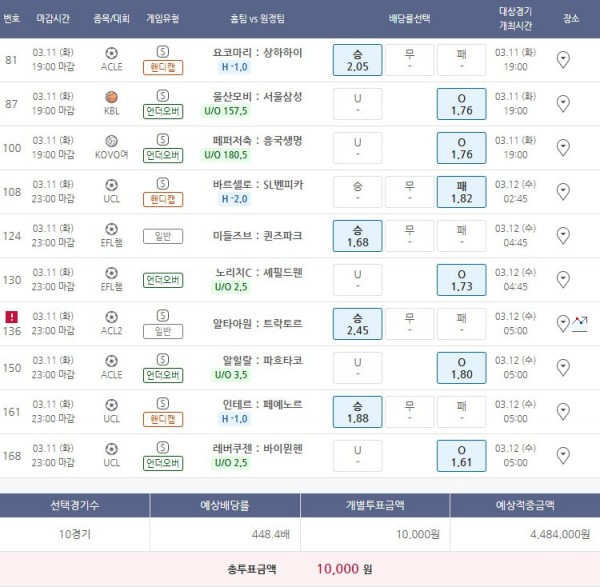Click 언더오버 badge on match 130
This screenshot has height=587, width=600.
pyautogui.click(x=162, y=287)
